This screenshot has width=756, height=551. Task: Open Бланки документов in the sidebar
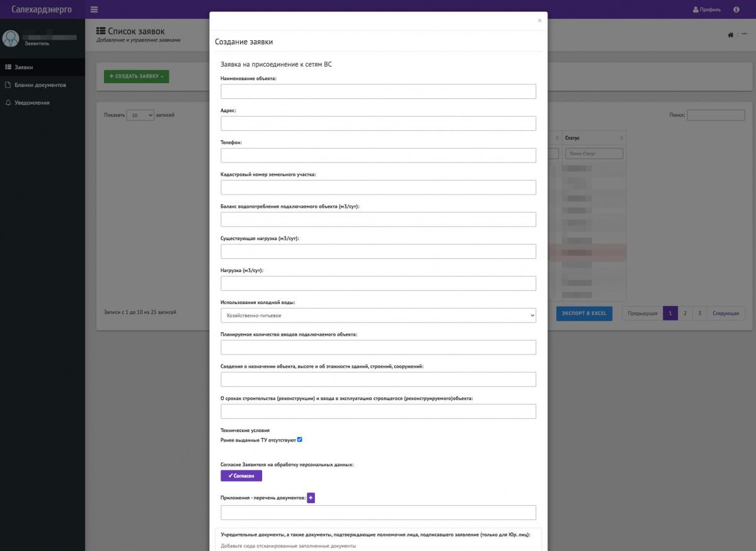pos(40,85)
